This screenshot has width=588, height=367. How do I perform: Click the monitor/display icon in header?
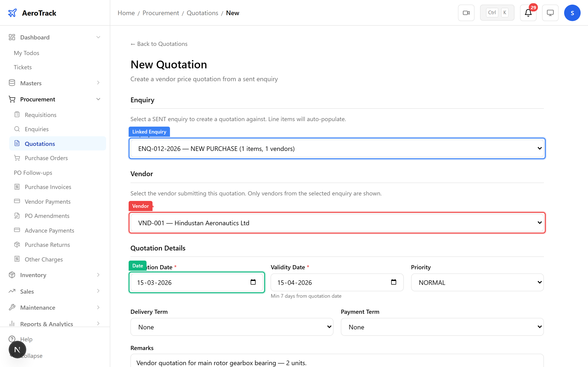(550, 13)
